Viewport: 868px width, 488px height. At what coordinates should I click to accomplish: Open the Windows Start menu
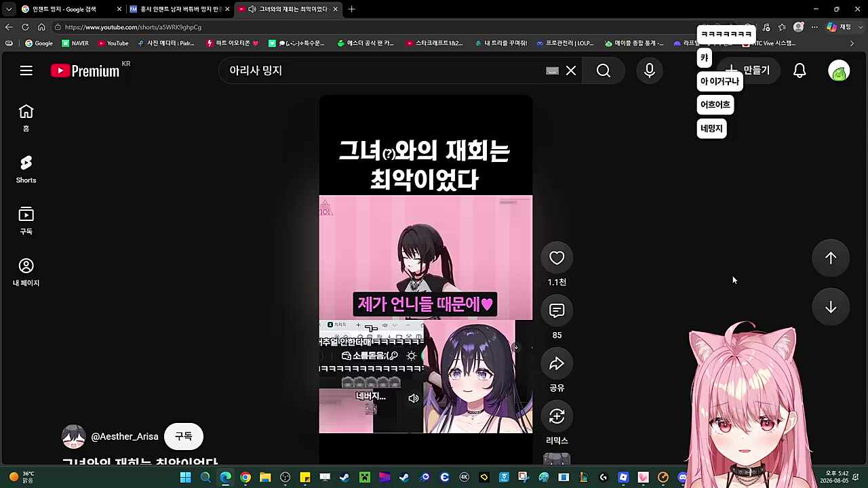click(185, 477)
